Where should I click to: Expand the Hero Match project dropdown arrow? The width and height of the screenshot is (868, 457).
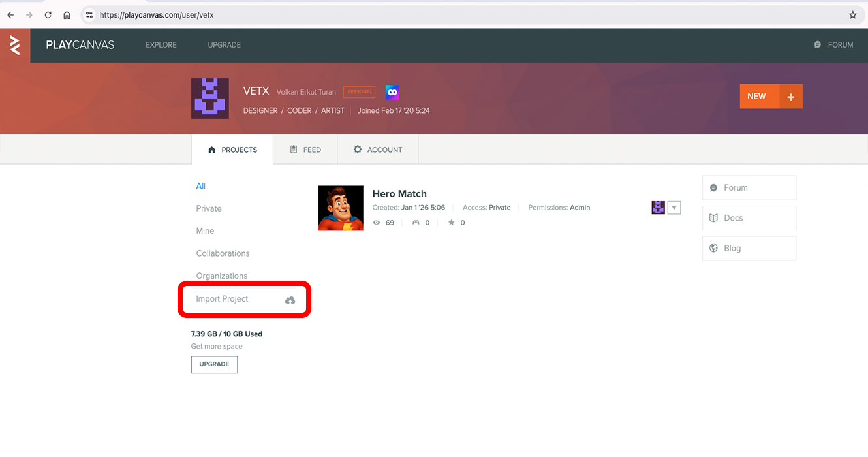point(674,208)
